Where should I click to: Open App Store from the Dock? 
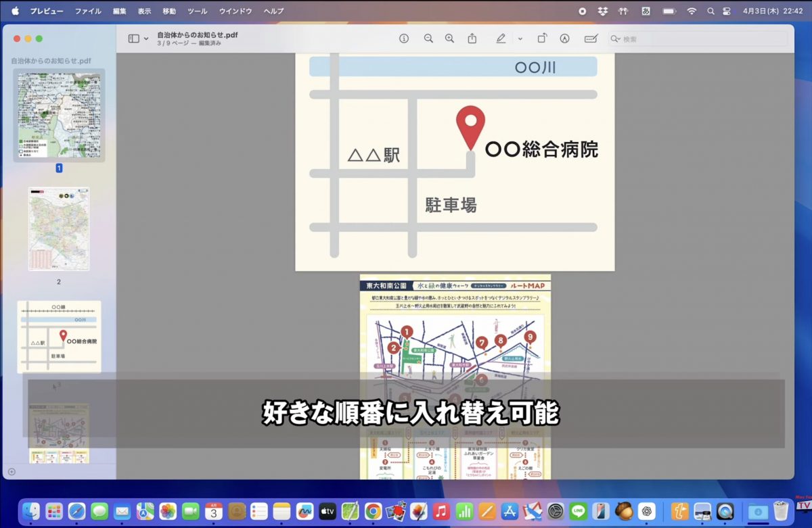[510, 511]
